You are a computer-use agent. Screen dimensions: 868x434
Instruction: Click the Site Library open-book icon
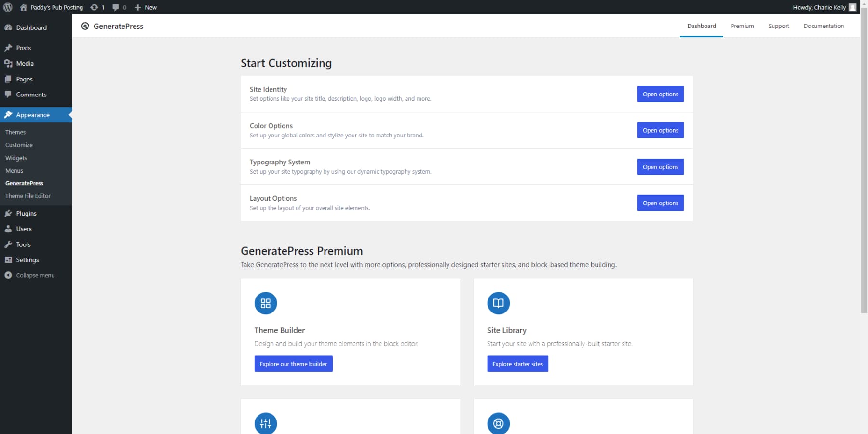(x=498, y=303)
